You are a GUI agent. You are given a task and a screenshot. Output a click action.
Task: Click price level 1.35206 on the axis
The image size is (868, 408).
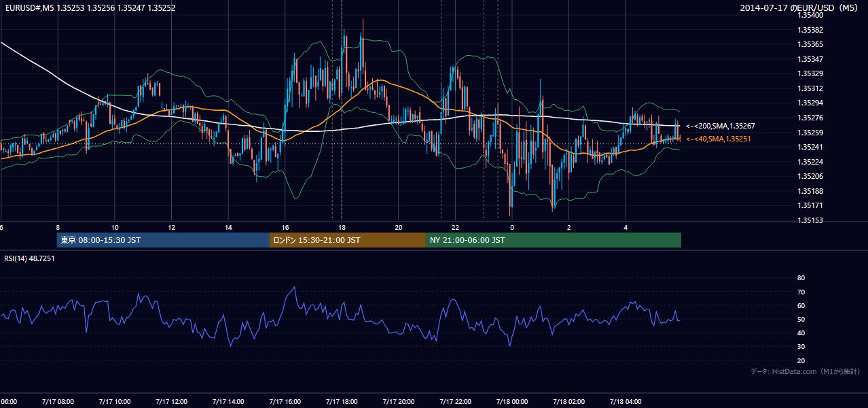(812, 176)
